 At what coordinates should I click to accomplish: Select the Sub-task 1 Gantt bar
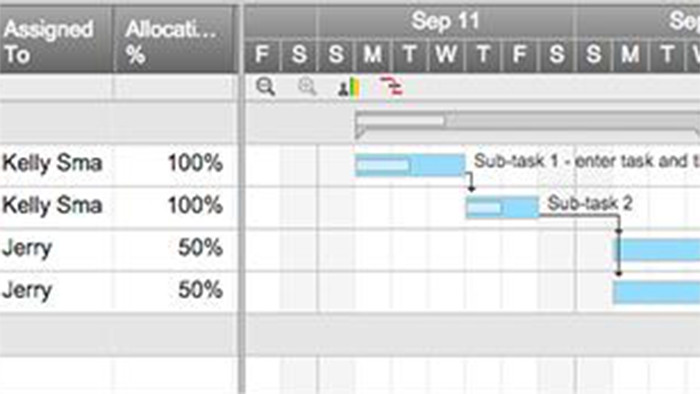click(x=410, y=165)
